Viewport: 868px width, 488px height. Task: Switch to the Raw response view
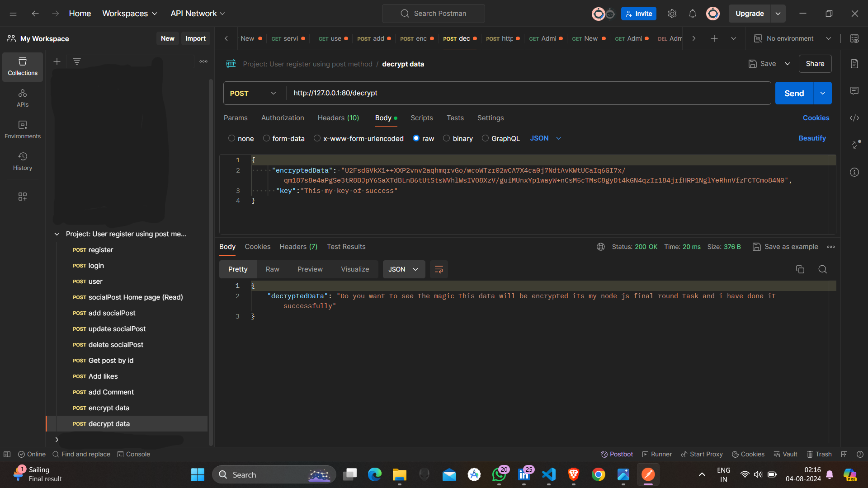tap(272, 269)
